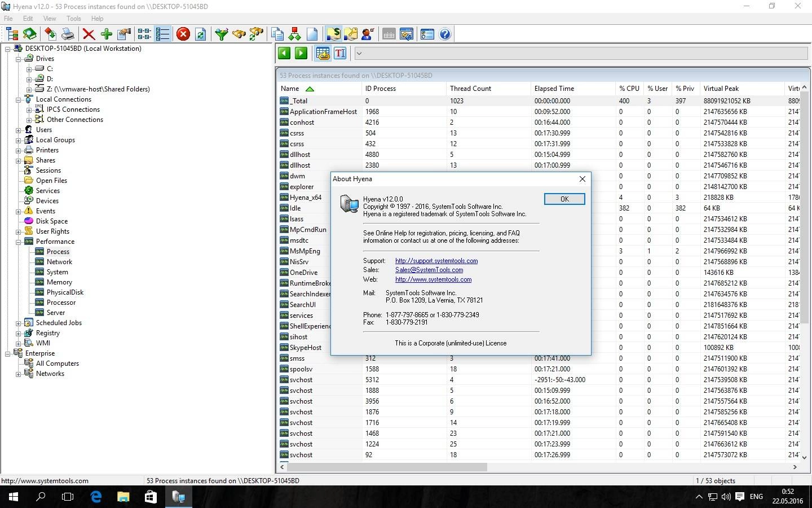Image resolution: width=812 pixels, height=508 pixels.
Task: Click the red T text icon
Action: [340, 54]
